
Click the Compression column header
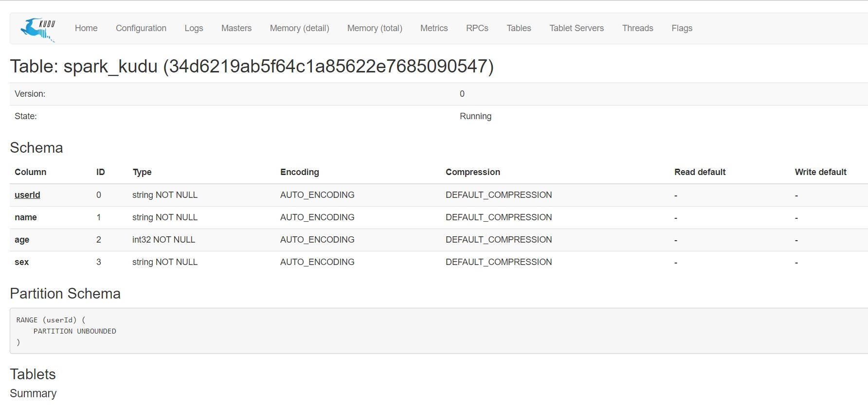(473, 172)
